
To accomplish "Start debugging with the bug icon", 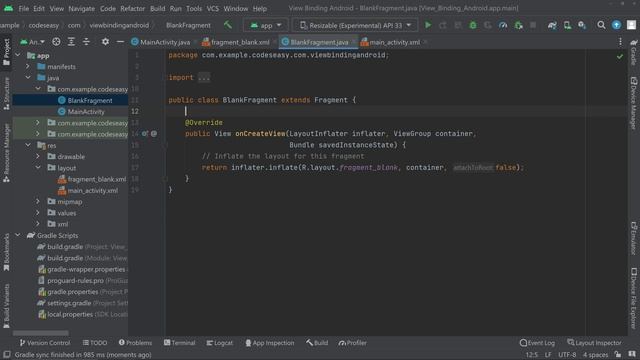I will 473,25.
